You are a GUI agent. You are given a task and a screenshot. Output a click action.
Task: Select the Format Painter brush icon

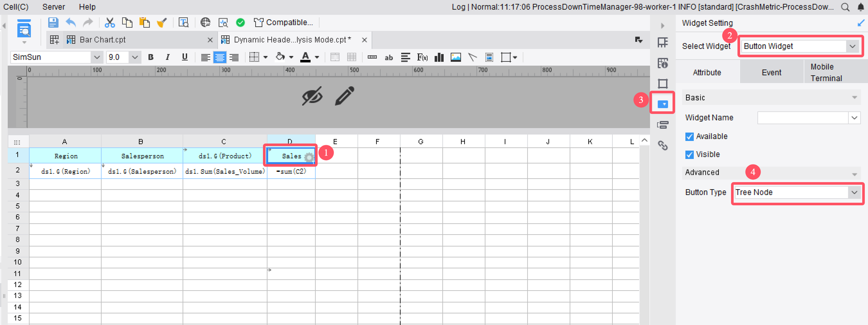click(x=162, y=23)
